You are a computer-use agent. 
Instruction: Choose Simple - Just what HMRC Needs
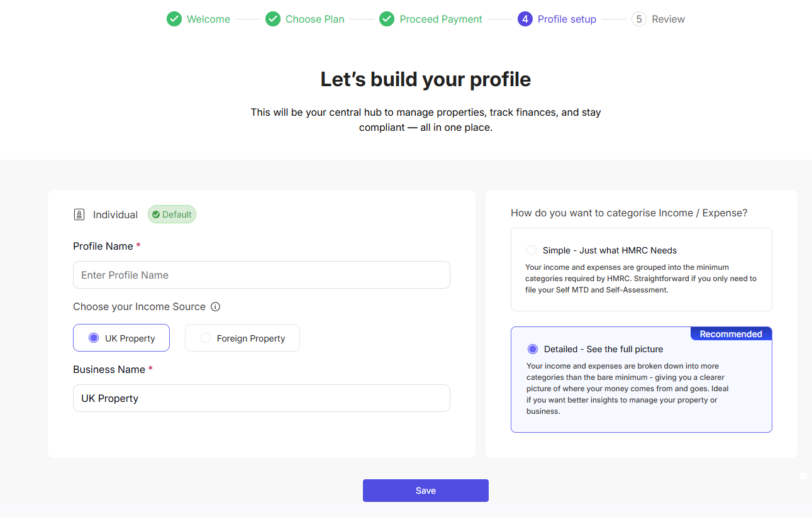click(532, 250)
